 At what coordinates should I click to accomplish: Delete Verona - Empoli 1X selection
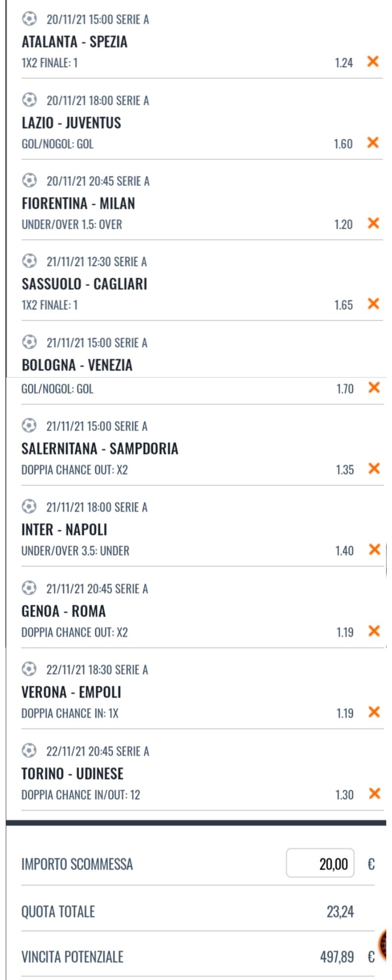tap(374, 712)
